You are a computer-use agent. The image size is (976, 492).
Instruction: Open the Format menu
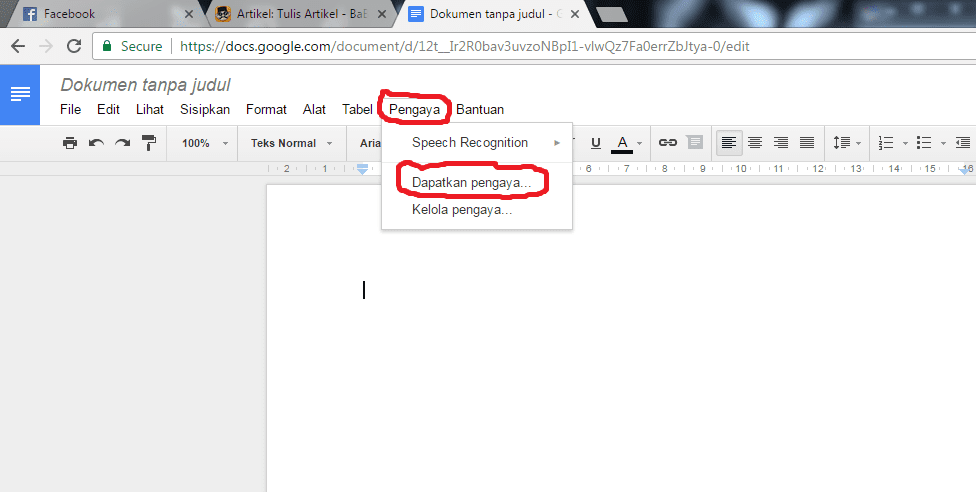click(x=266, y=110)
